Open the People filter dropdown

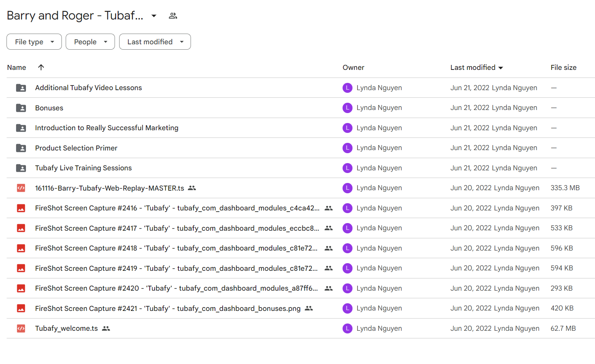(90, 42)
